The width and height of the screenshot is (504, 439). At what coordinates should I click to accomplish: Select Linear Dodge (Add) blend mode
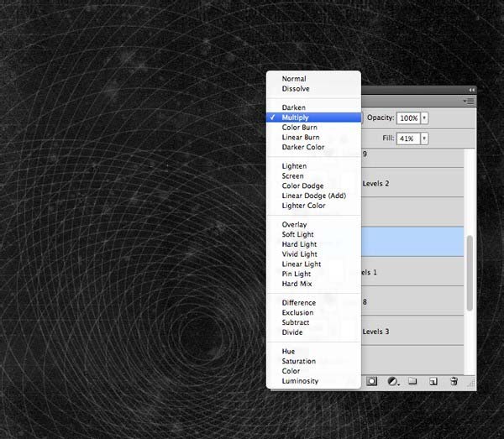[313, 196]
